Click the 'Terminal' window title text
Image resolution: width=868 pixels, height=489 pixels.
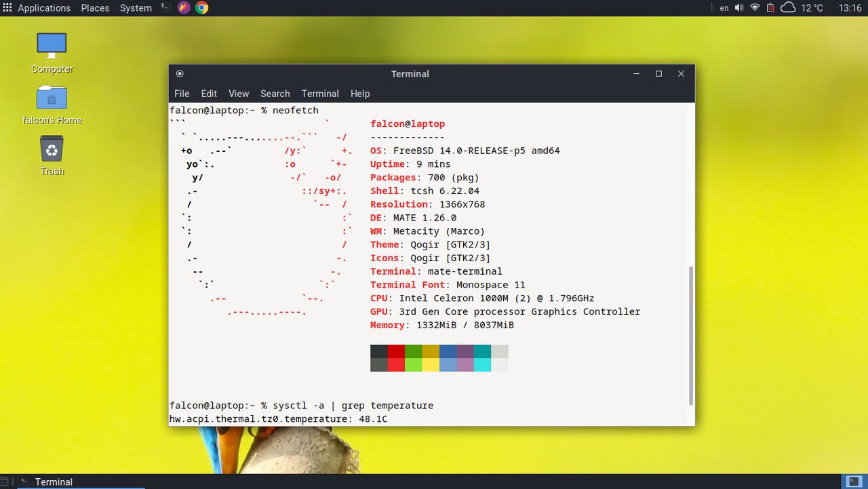410,74
